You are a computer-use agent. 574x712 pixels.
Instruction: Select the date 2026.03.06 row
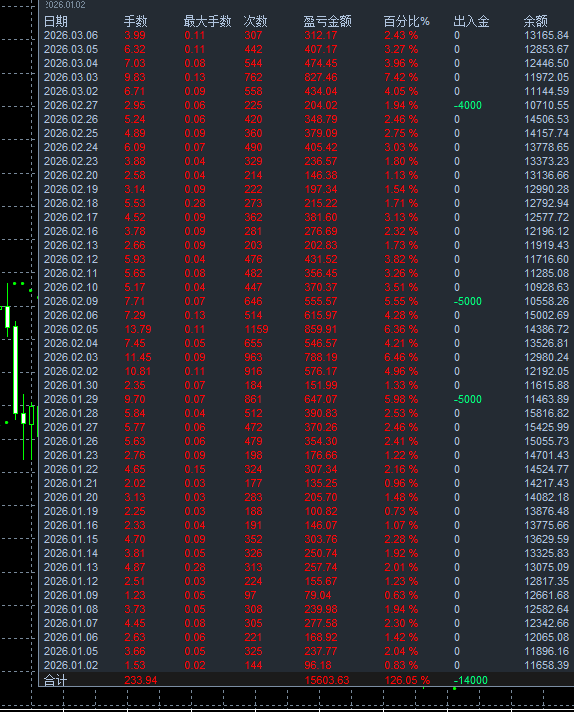[306, 35]
